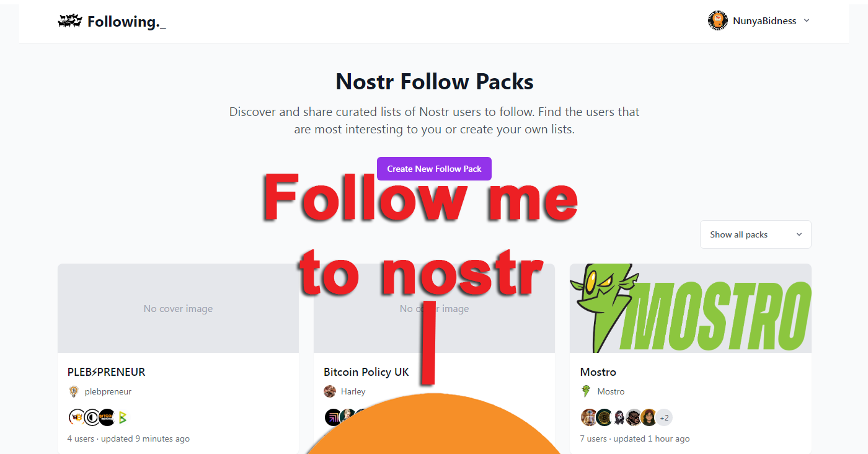
Task: Click the Mostro cover image
Action: [x=691, y=308]
